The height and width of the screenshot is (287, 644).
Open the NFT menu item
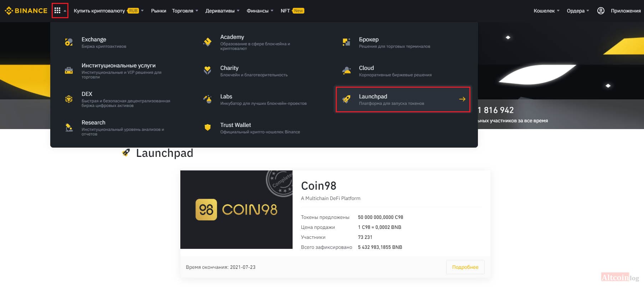pyautogui.click(x=292, y=11)
